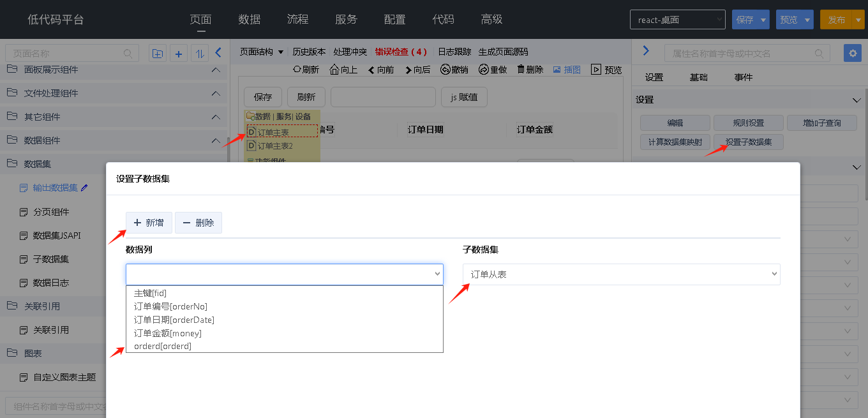Click the blue right chevron of property panel

[646, 50]
